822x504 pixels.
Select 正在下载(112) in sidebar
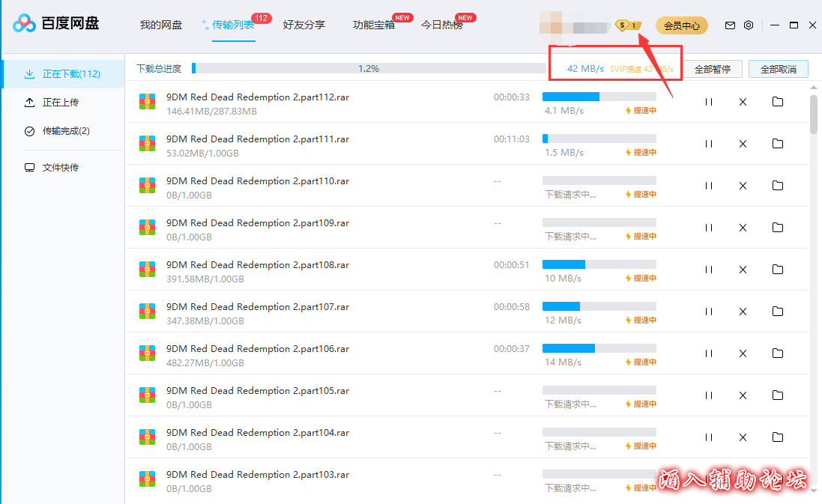point(64,74)
